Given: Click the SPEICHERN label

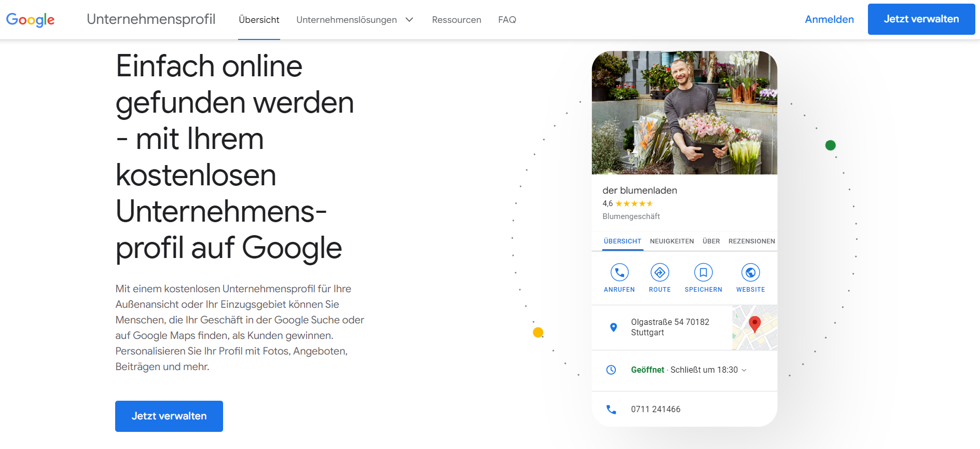Looking at the screenshot, I should point(703,290).
